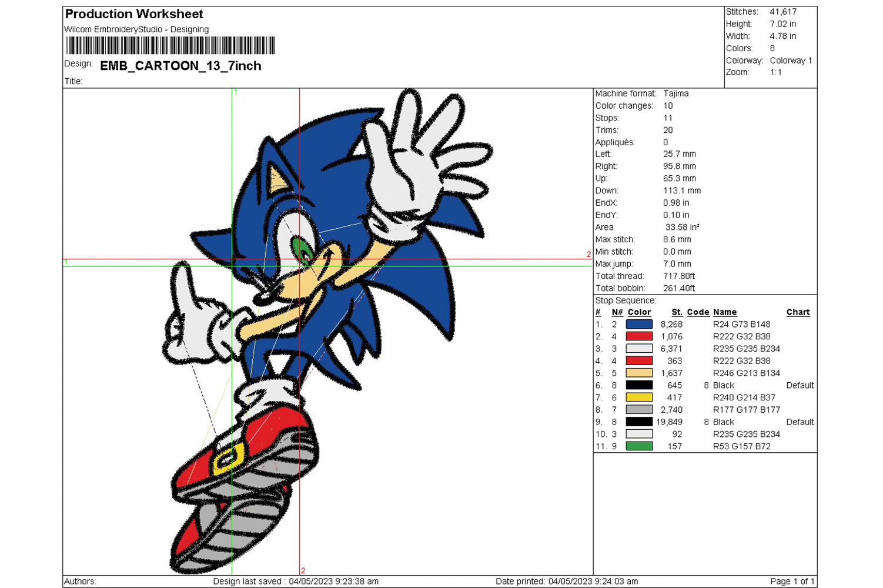Click the Colorway 1 value
Viewport: 883px width, 588px height.
791,61
